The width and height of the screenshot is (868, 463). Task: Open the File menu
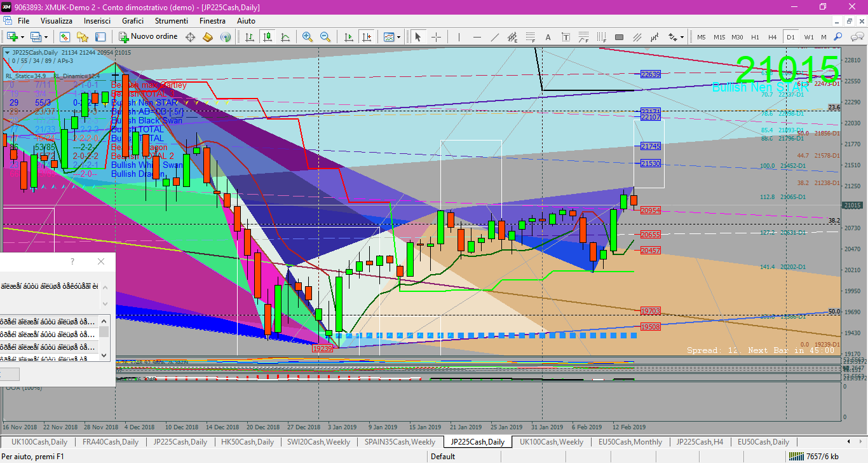click(x=24, y=21)
